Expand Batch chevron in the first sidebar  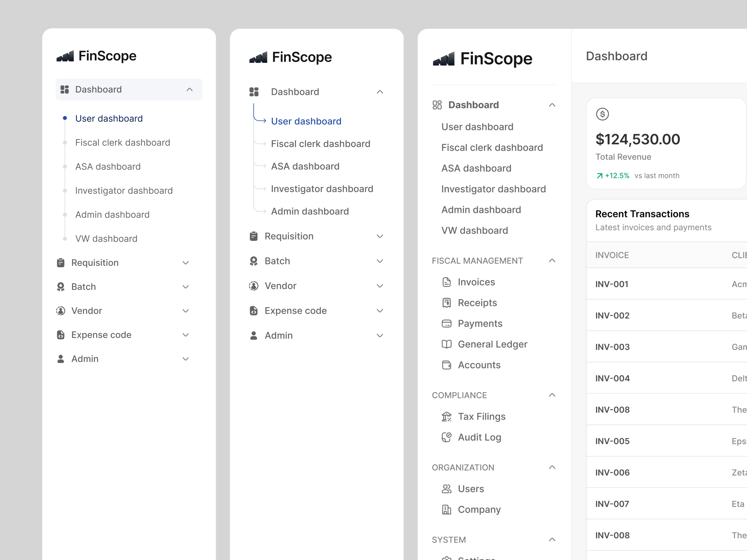(x=186, y=287)
